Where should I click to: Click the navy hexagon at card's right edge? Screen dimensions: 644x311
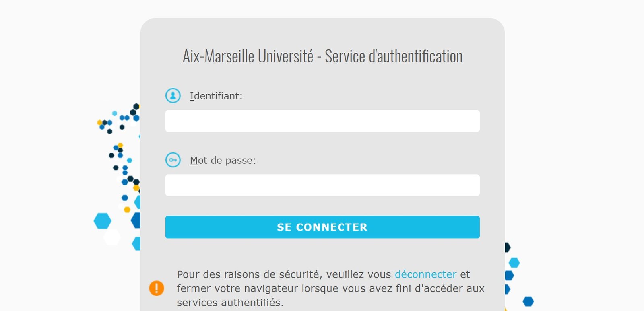click(507, 247)
